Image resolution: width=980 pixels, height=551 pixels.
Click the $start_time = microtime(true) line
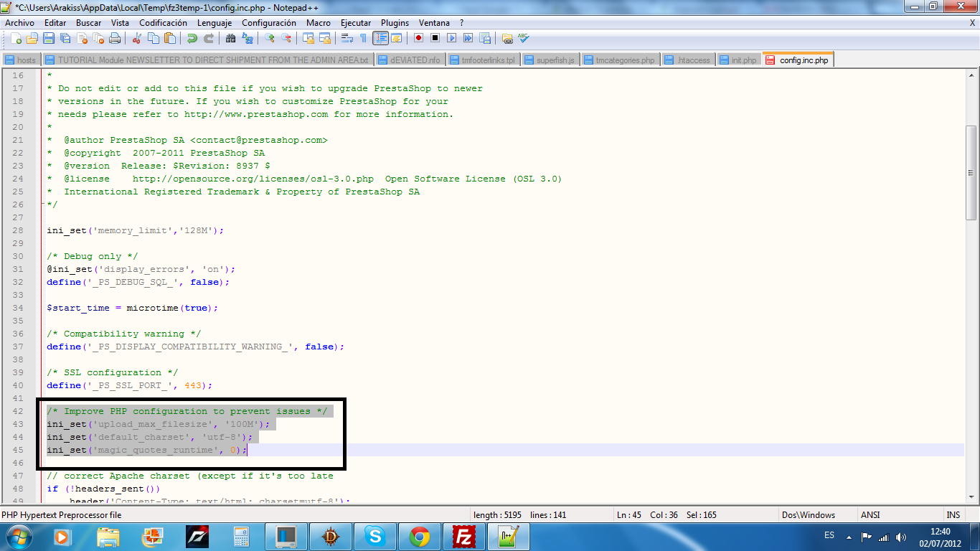tap(132, 308)
